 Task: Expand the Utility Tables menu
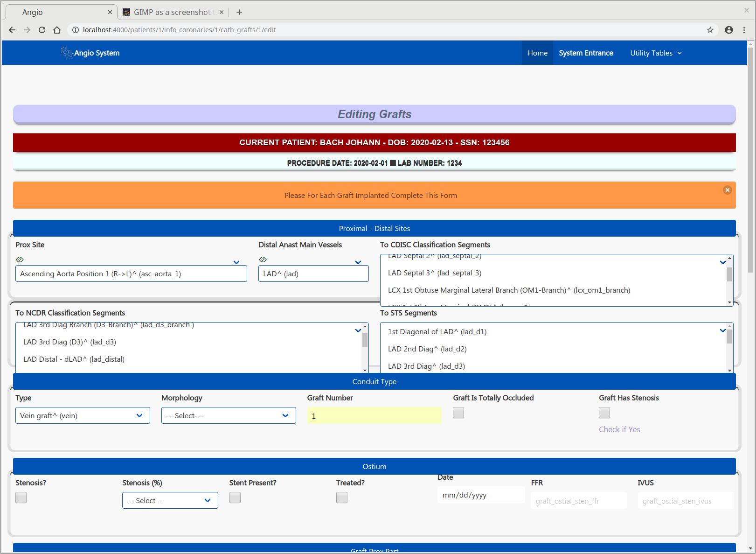[656, 53]
